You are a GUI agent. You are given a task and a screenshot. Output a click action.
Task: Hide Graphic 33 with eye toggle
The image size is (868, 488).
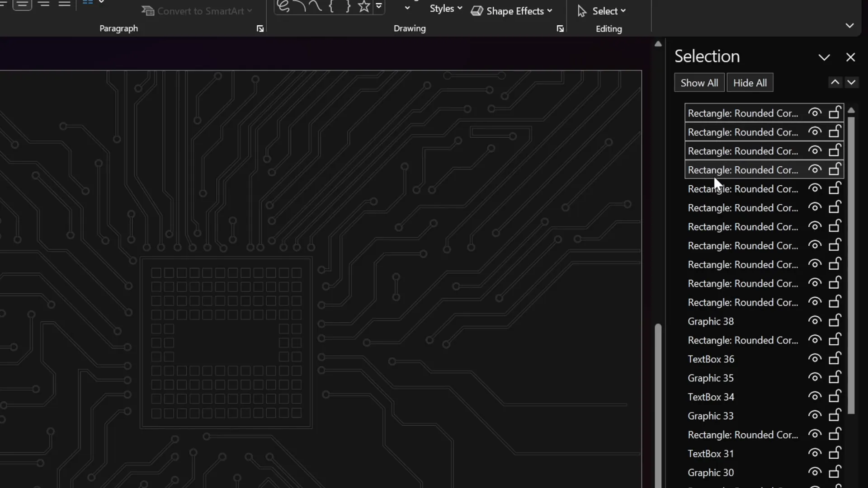815,416
